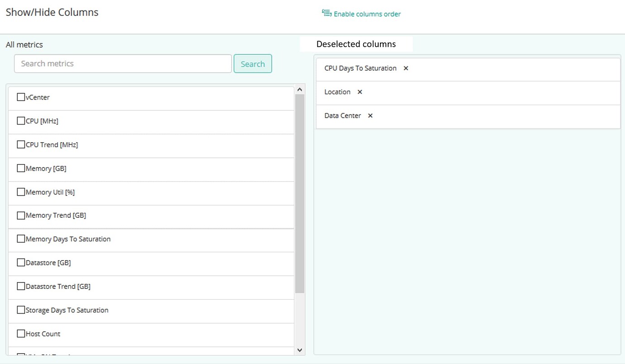
Task: Remove CPU Days To Saturation from deselected columns
Action: click(405, 68)
